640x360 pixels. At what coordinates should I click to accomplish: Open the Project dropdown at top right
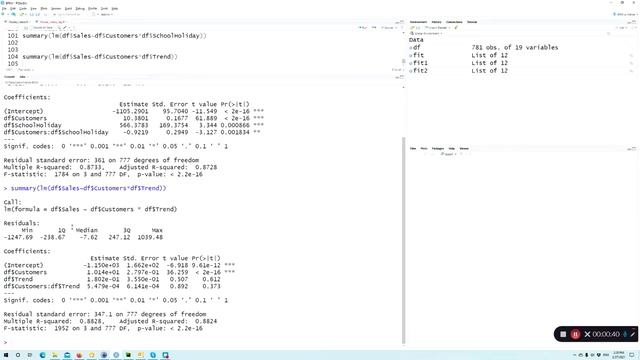[625, 14]
